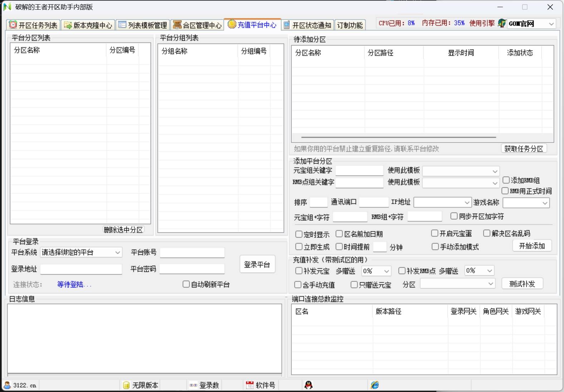This screenshot has width=564, height=392.
Task: Open the 使用引擎 GOM官网 dropdown
Action: pyautogui.click(x=531, y=24)
